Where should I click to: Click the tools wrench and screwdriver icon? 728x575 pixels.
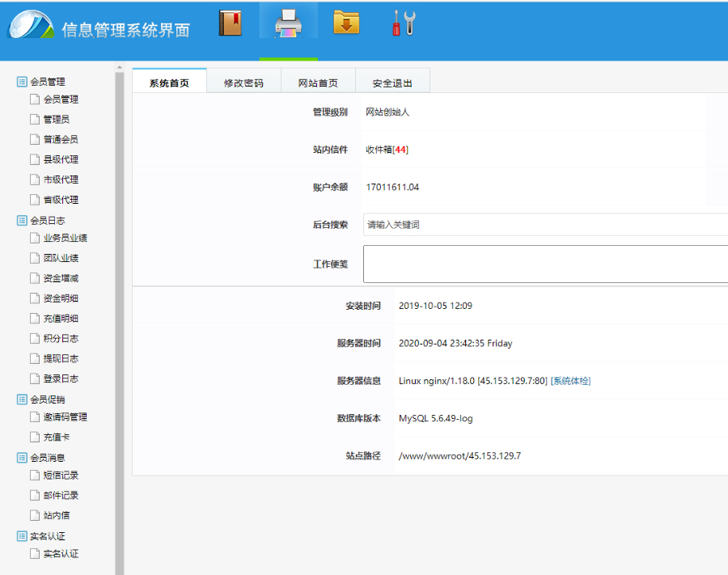click(x=404, y=23)
